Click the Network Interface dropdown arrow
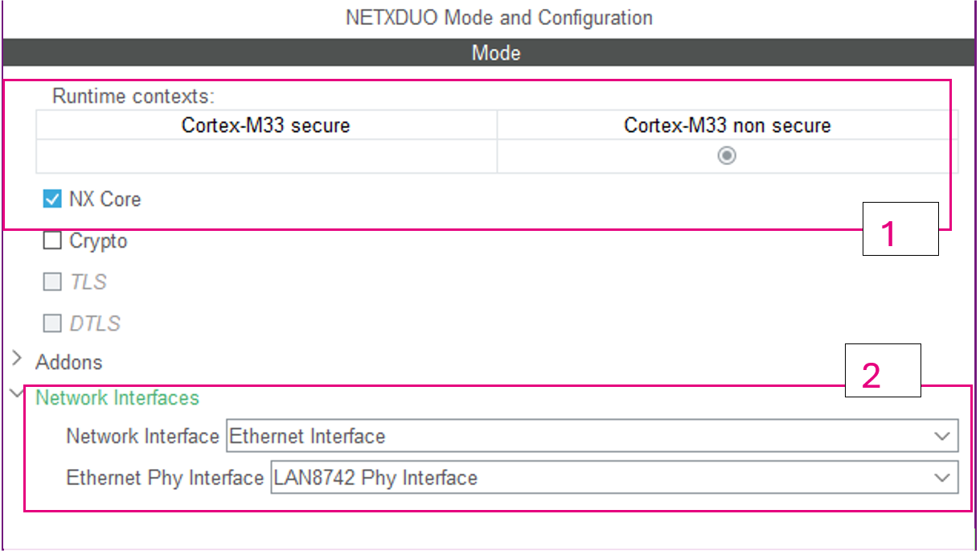 click(x=944, y=436)
